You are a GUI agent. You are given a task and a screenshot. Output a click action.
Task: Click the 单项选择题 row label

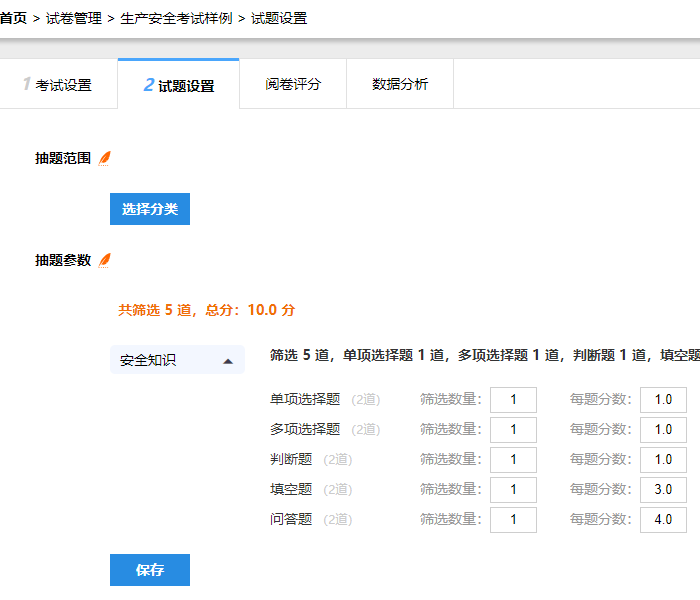[305, 399]
